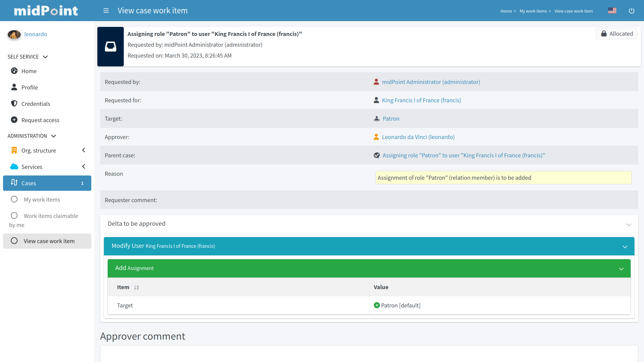Click the green plus icon beside Patron [default]
This screenshot has width=644, height=362.
point(377,305)
